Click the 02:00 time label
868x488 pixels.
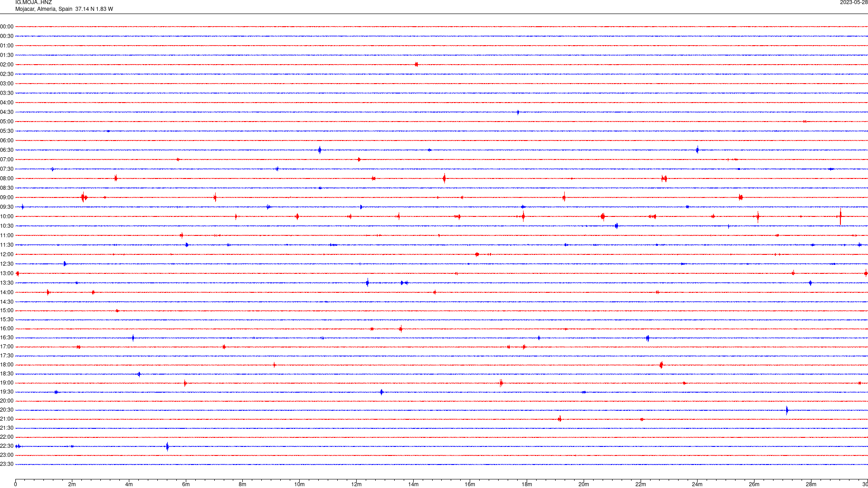(x=7, y=65)
